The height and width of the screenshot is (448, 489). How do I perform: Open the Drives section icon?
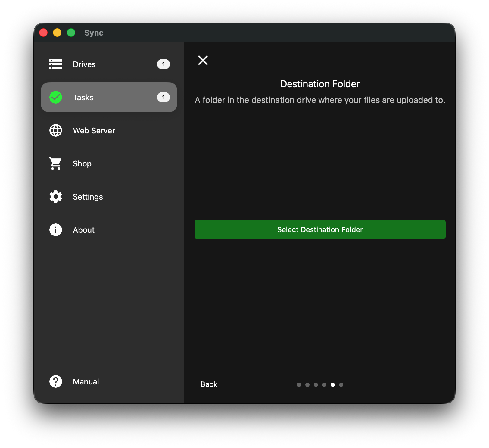coord(55,64)
